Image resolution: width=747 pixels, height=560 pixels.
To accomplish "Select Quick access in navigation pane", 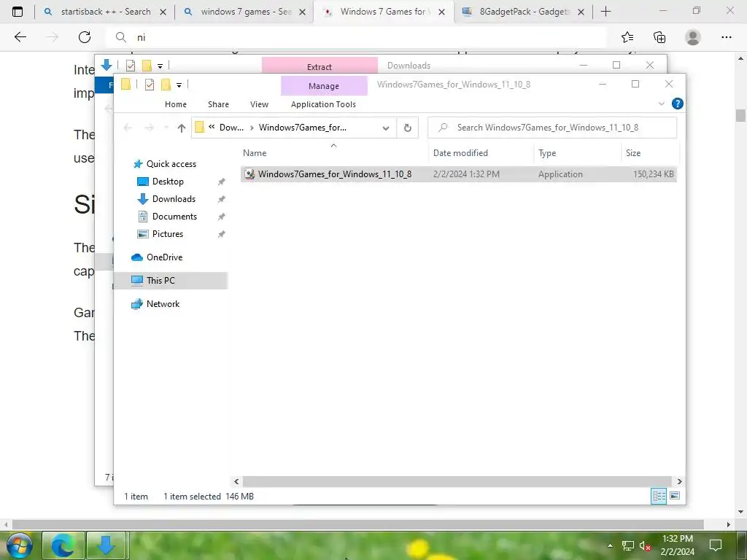I will tap(171, 164).
